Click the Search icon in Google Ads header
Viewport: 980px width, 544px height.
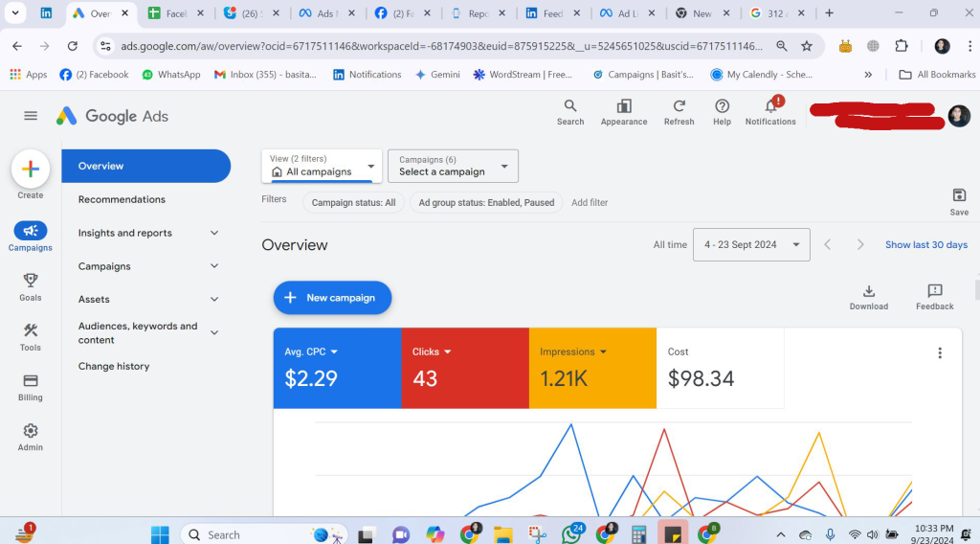(570, 107)
